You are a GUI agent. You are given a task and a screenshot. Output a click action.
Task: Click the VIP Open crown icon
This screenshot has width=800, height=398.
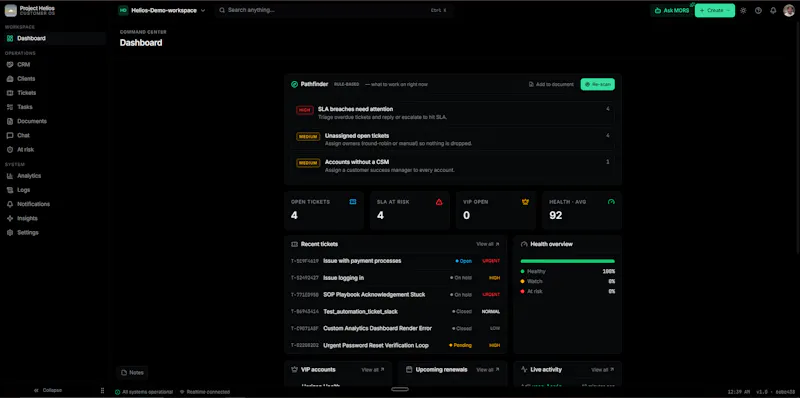click(x=525, y=202)
